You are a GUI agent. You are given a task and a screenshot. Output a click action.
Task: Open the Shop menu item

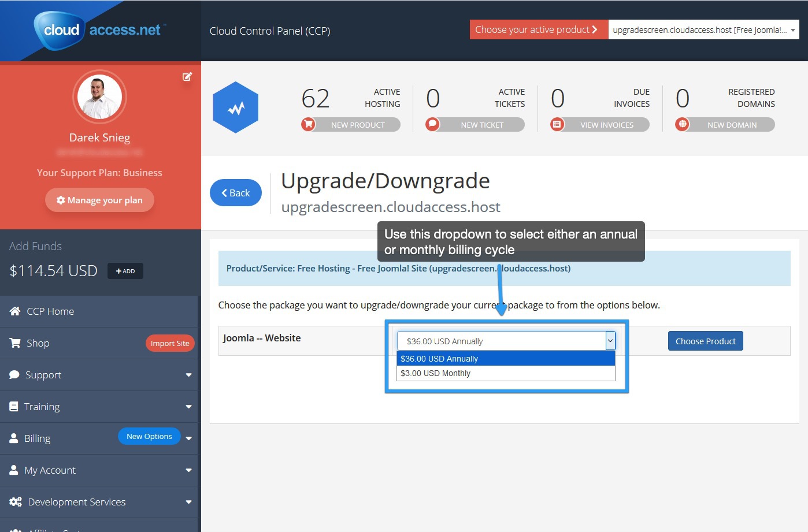point(38,343)
